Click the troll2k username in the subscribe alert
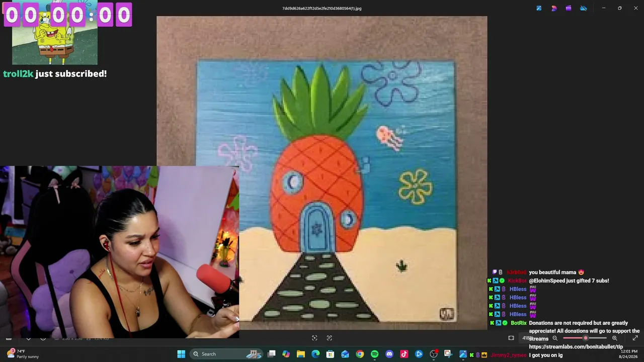This screenshot has width=644, height=362. pos(18,73)
